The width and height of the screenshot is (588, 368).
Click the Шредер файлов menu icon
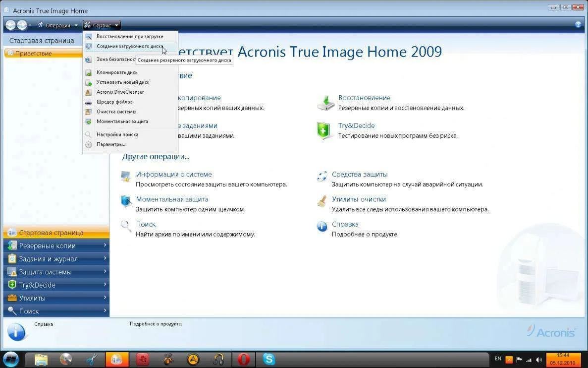click(x=89, y=102)
